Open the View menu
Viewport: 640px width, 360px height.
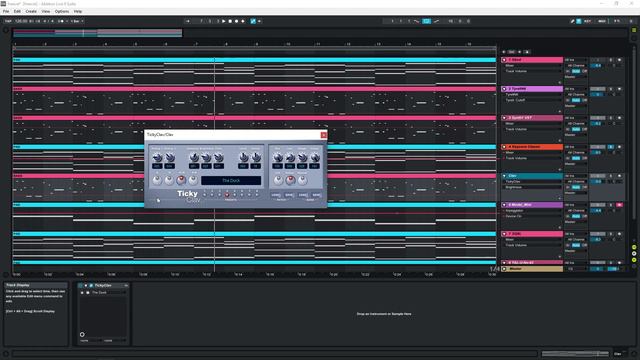pyautogui.click(x=46, y=11)
